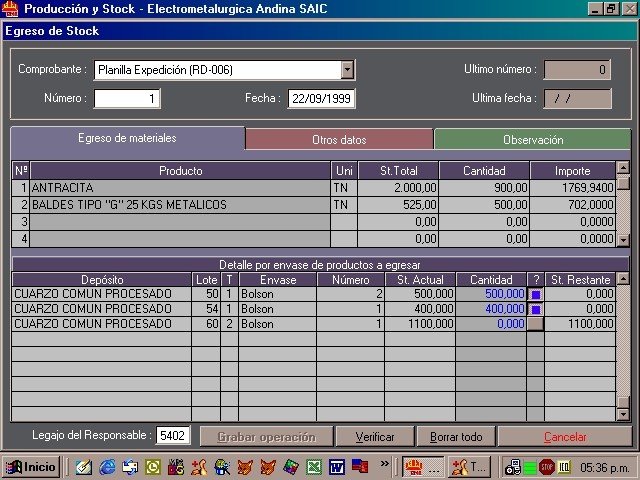Switch to the Producción y Stock taskbar button
Viewport: 640px width, 480px height.
423,467
